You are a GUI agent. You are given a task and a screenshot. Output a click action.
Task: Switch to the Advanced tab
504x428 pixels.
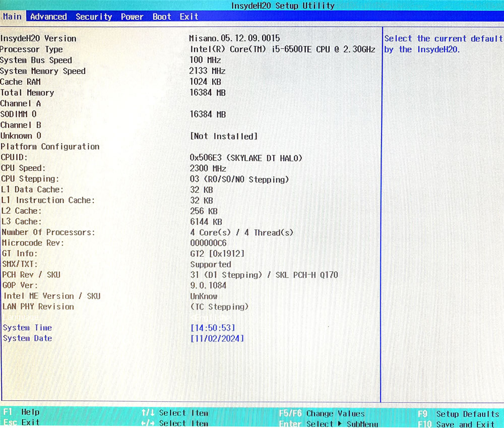click(x=48, y=17)
